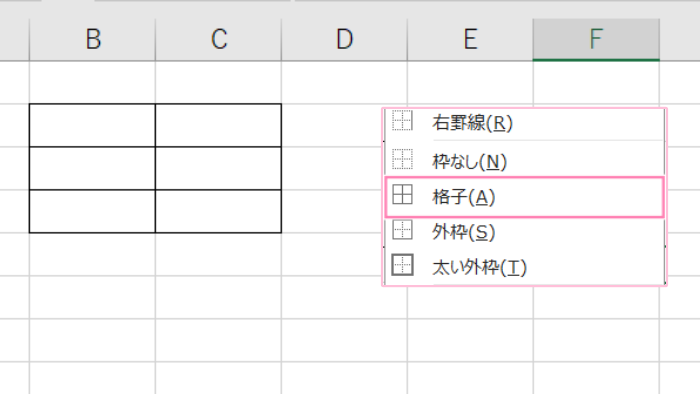The image size is (700, 394).
Task: Click top-left bordered cell in column B
Action: [x=92, y=125]
